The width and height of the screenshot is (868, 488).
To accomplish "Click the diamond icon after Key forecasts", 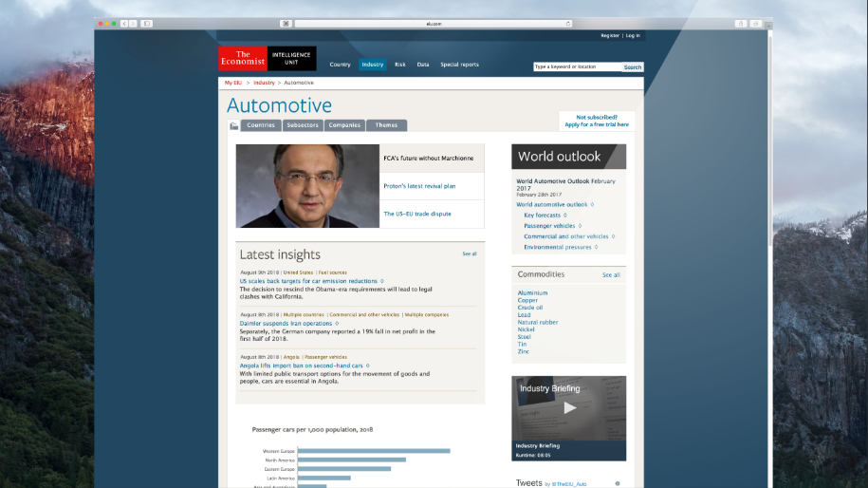I will [564, 215].
